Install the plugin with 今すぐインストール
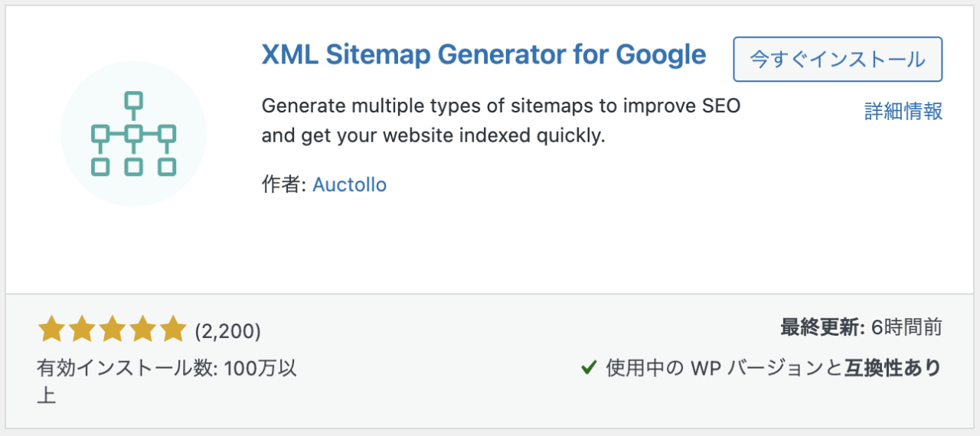This screenshot has height=436, width=980. [x=838, y=59]
